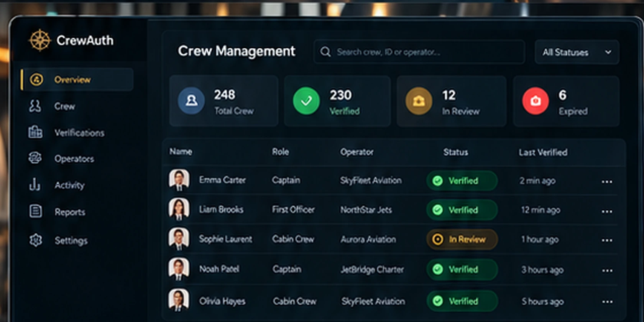644x322 pixels.
Task: Open the more options for Noah Patel
Action: click(607, 271)
